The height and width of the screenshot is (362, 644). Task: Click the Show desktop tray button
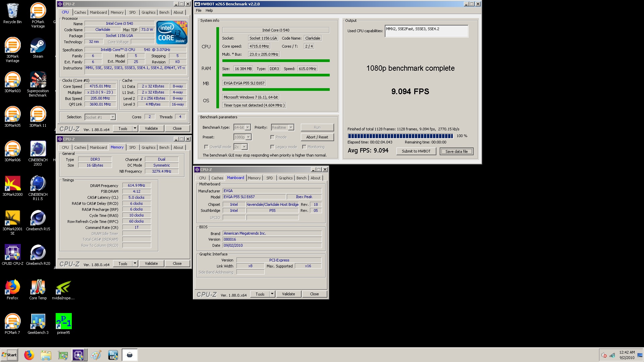[x=640, y=355]
